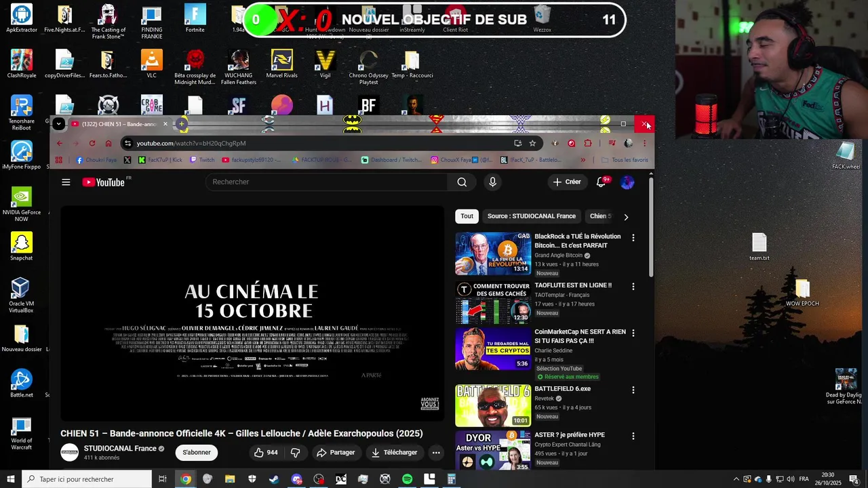Select Source : STUDIOCANAL France chip
The width and height of the screenshot is (868, 488).
point(532,216)
